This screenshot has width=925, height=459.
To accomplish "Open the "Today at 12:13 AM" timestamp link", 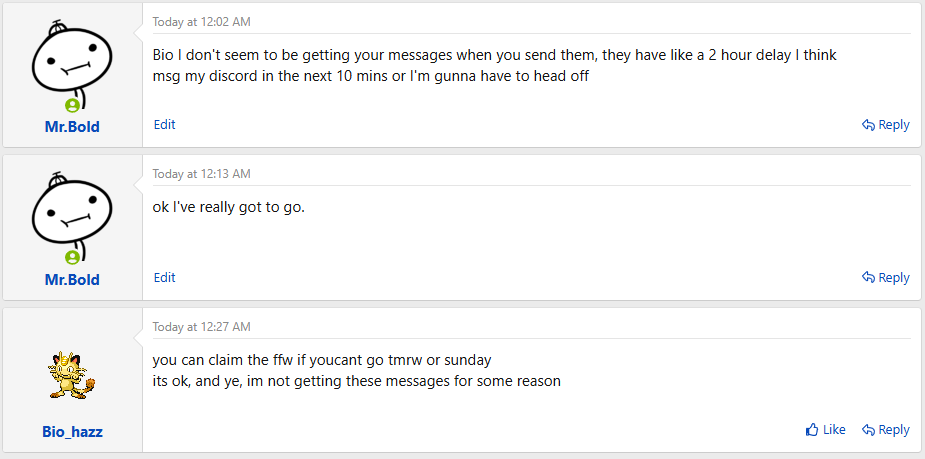I will tap(201, 174).
